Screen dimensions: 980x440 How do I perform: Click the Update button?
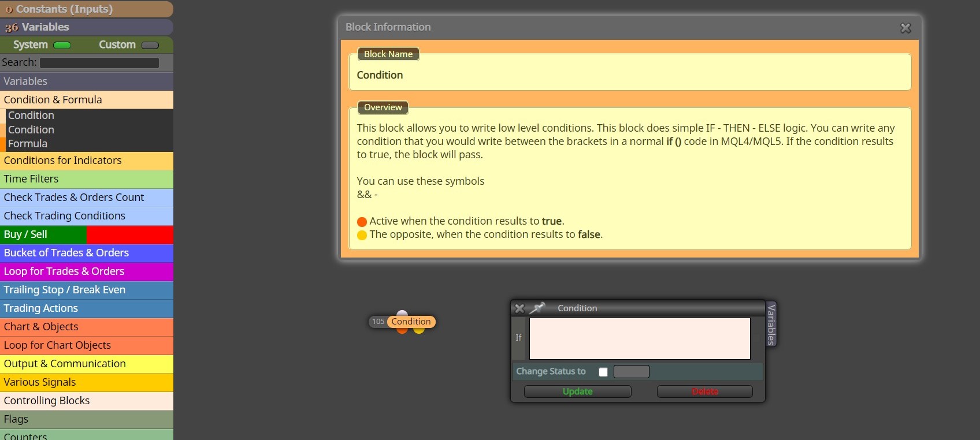coord(577,391)
